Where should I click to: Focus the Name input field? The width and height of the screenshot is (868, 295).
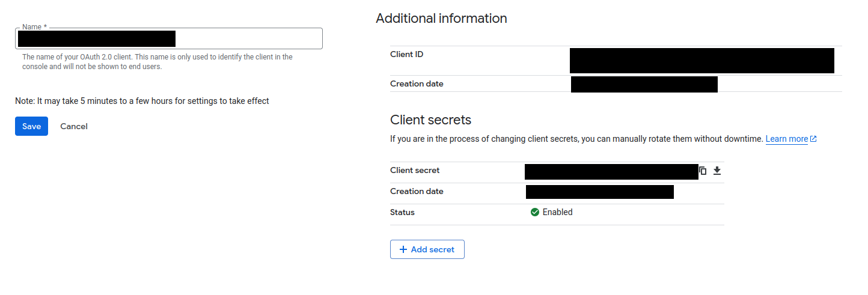point(169,38)
